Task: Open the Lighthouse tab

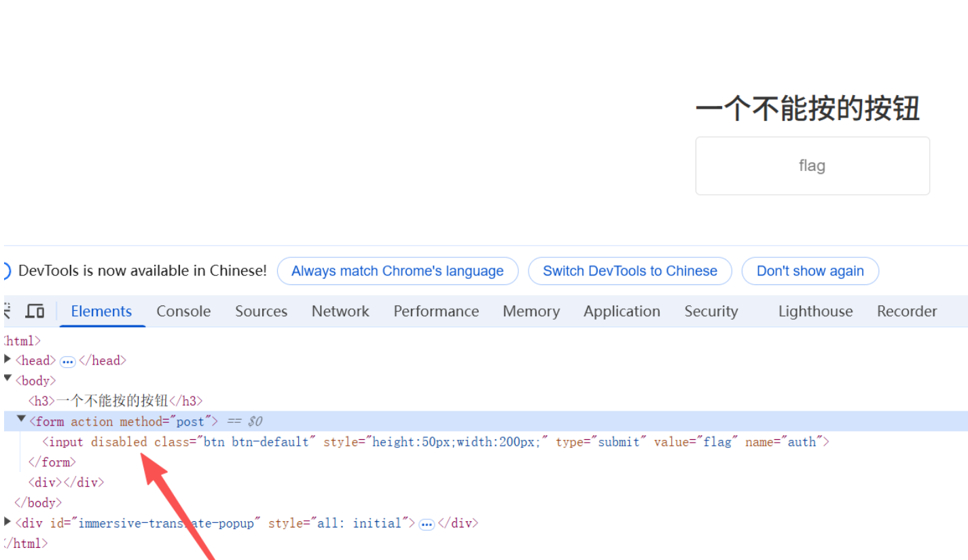Action: (x=815, y=312)
